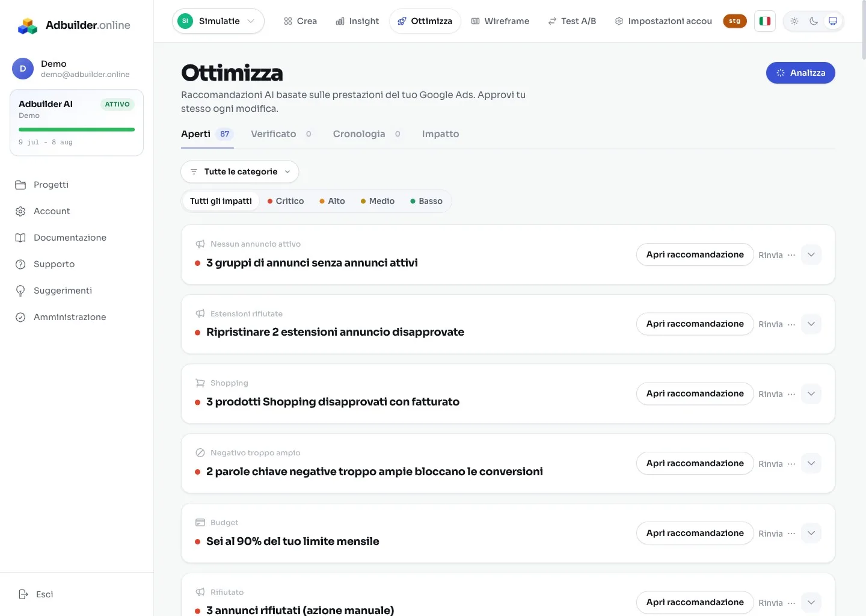866x616 pixels.
Task: Open the Insight nav tab
Action: pyautogui.click(x=357, y=21)
